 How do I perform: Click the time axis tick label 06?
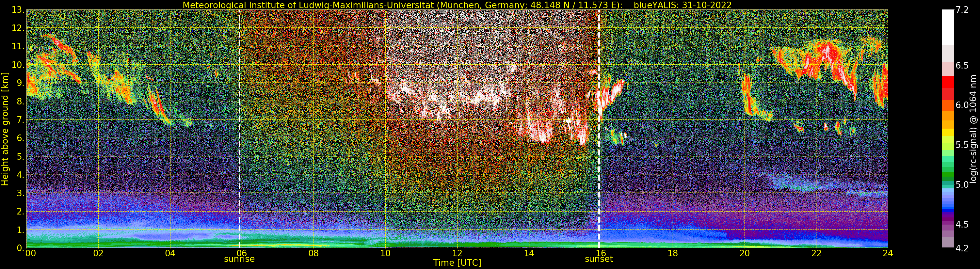coord(242,253)
